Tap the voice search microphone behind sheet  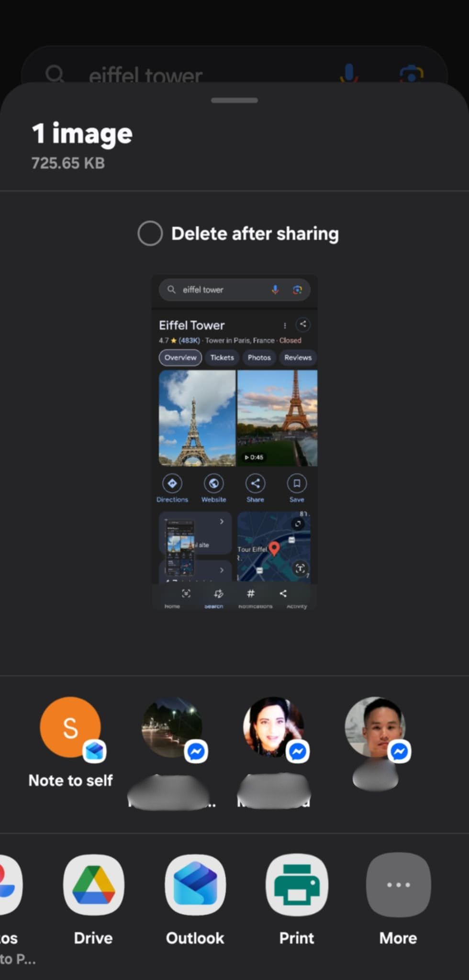[349, 73]
